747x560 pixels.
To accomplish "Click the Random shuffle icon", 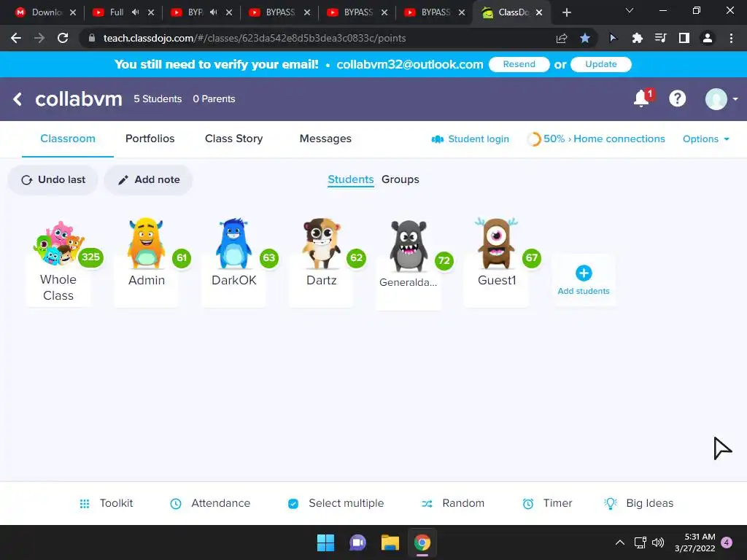I will [427, 503].
